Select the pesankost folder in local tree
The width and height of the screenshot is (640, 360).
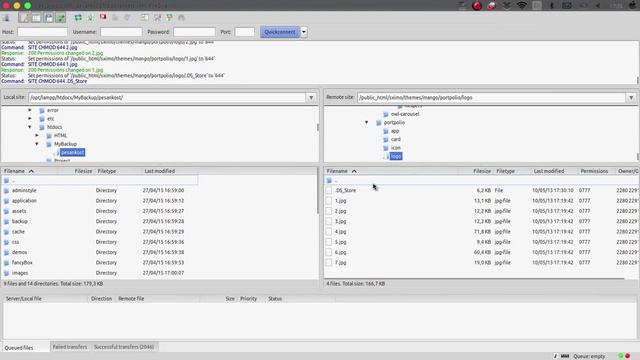pos(72,152)
